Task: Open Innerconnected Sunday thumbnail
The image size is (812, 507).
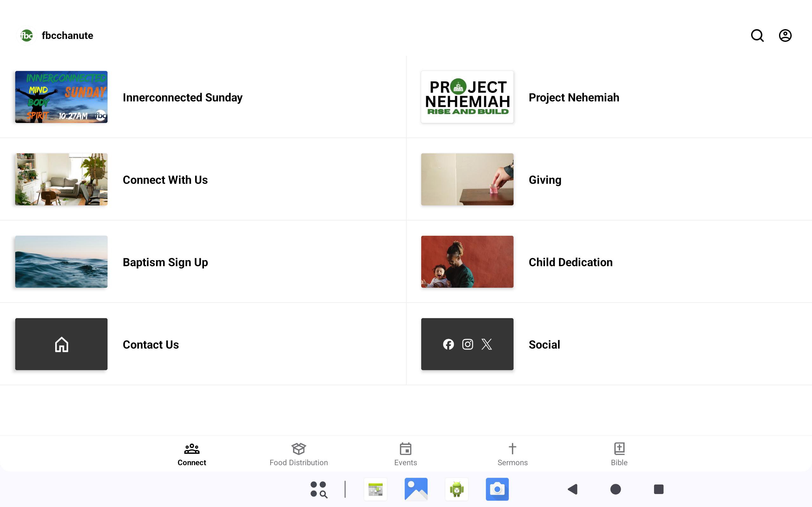Action: point(62,97)
